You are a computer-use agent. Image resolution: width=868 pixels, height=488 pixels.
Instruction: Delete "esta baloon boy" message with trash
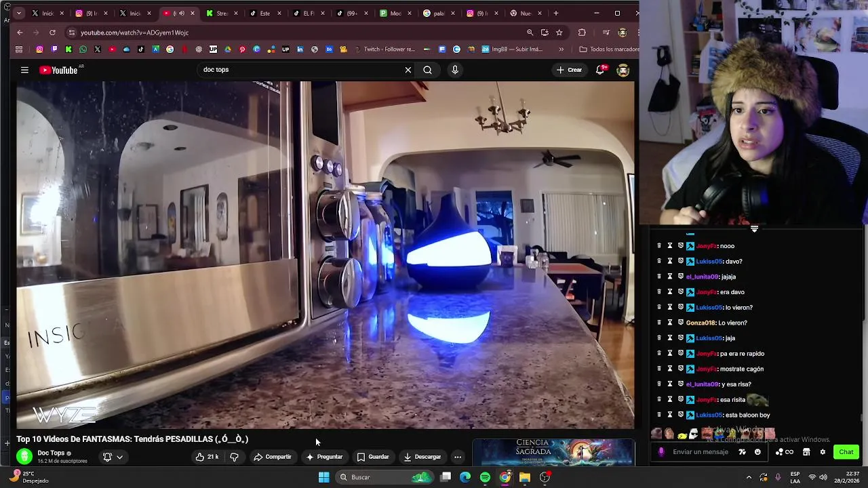tap(658, 415)
